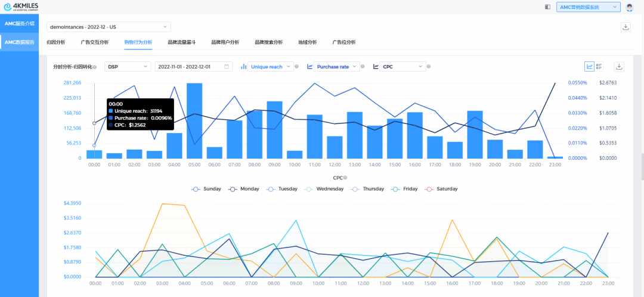Open the Purchase rate metric dropdown
Viewport: 644px width, 297px height.
click(336, 67)
